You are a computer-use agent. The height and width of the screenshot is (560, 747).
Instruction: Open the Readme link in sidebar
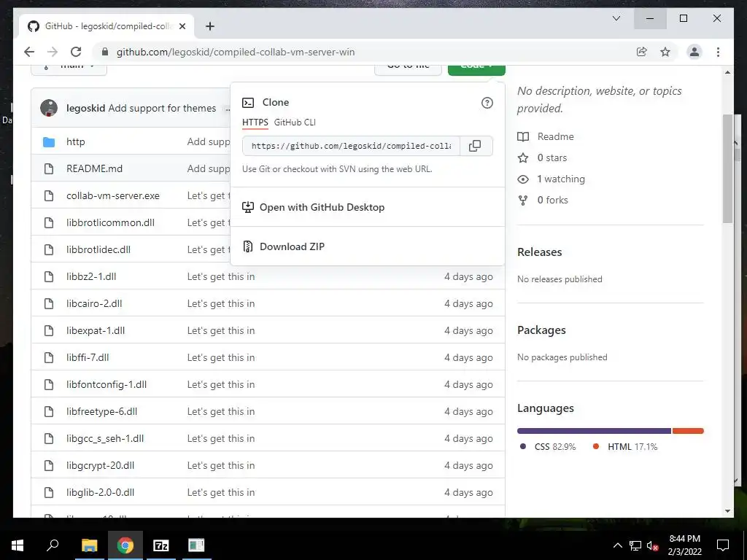[x=555, y=136]
